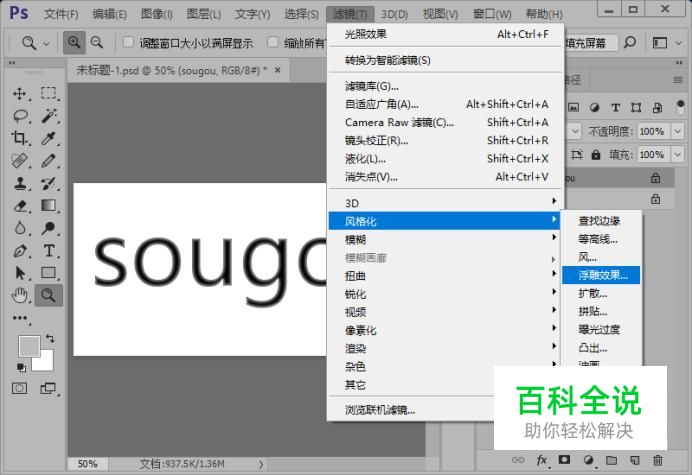Open the extra tools ellipsis menu

point(20,318)
